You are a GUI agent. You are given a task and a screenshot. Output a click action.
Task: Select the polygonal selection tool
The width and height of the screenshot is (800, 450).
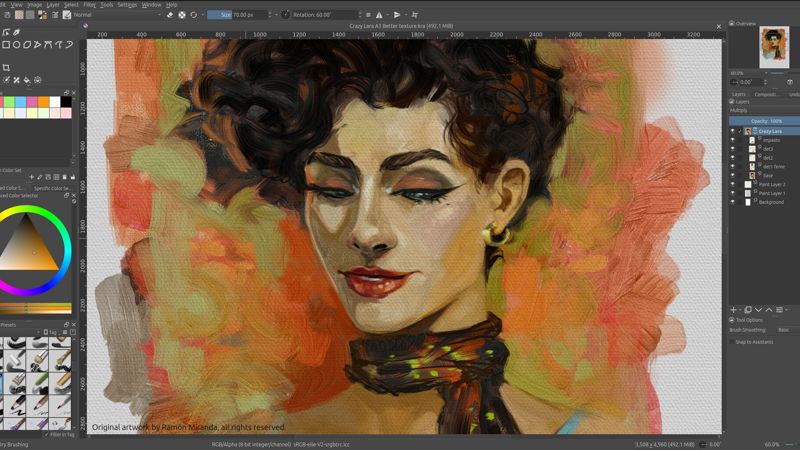[27, 45]
